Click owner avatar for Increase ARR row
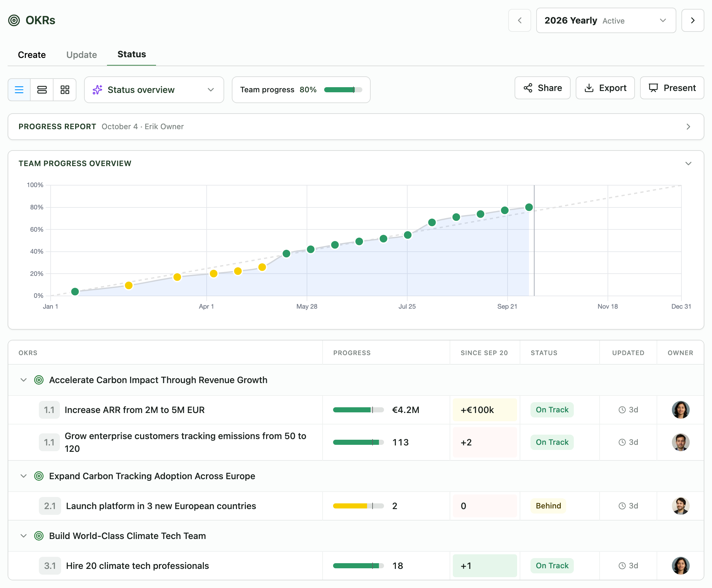The width and height of the screenshot is (712, 588). 680,410
